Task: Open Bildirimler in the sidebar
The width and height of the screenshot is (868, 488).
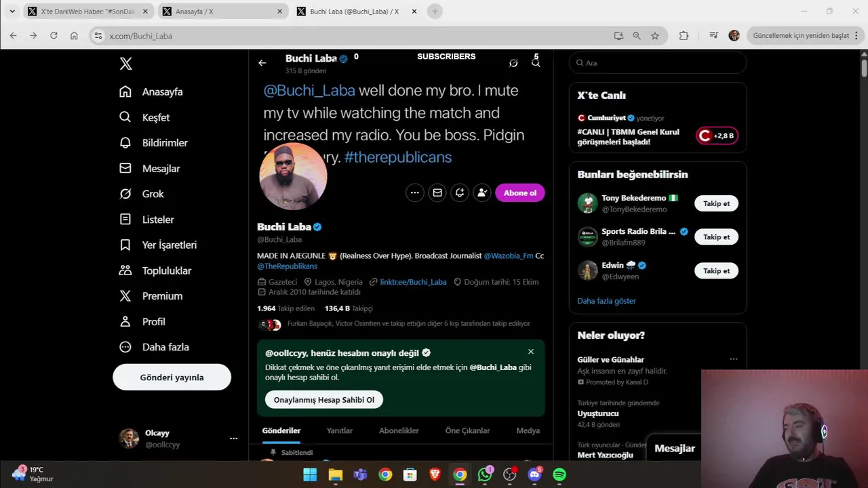Action: (153, 143)
